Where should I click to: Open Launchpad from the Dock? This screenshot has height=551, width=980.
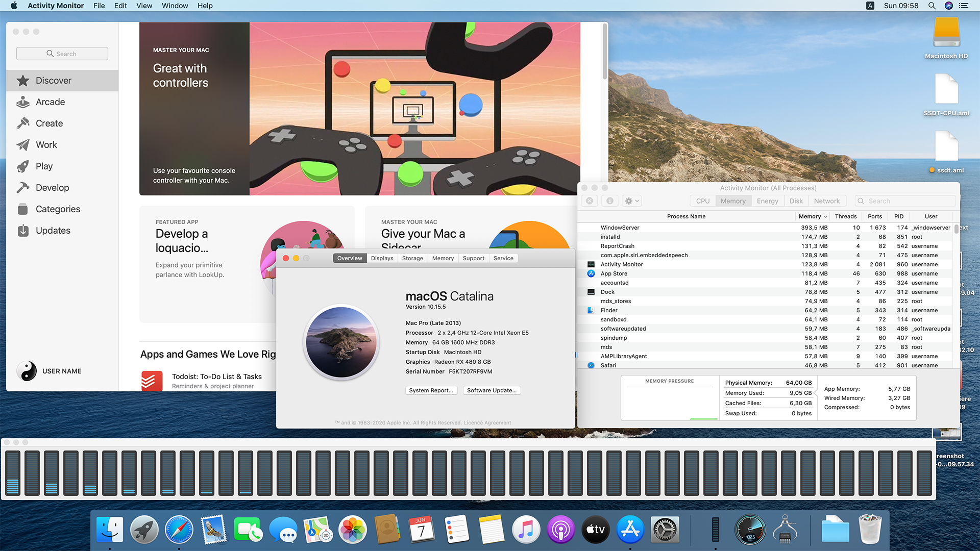pos(144,530)
